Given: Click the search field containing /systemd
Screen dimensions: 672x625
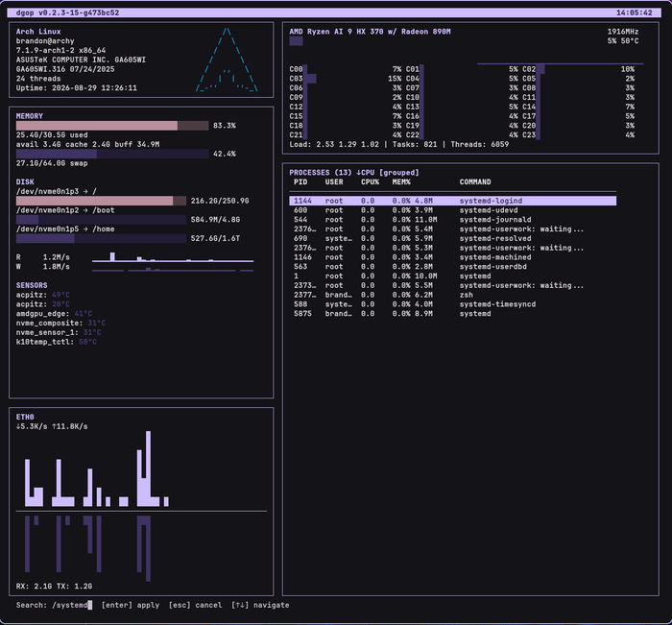Looking at the screenshot, I should coord(55,605).
